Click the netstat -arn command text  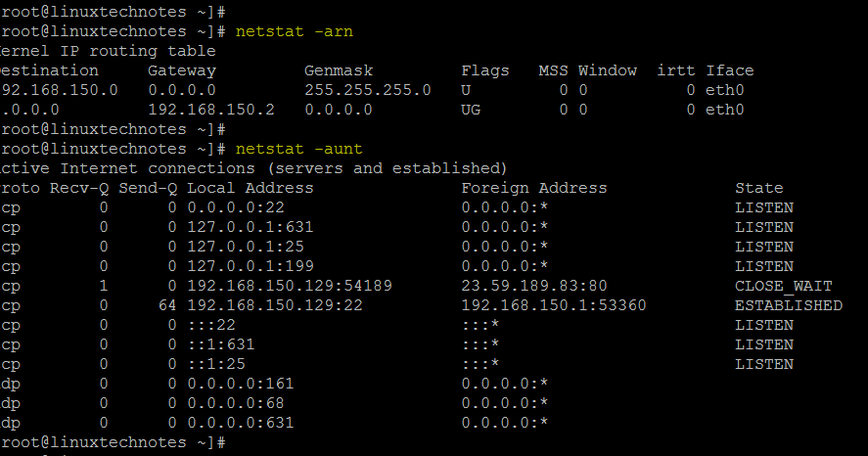pos(294,31)
